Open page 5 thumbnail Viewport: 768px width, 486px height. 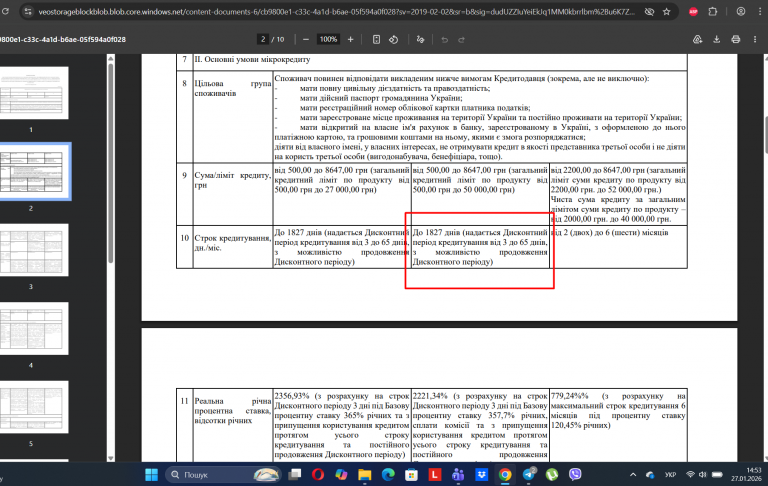point(32,407)
